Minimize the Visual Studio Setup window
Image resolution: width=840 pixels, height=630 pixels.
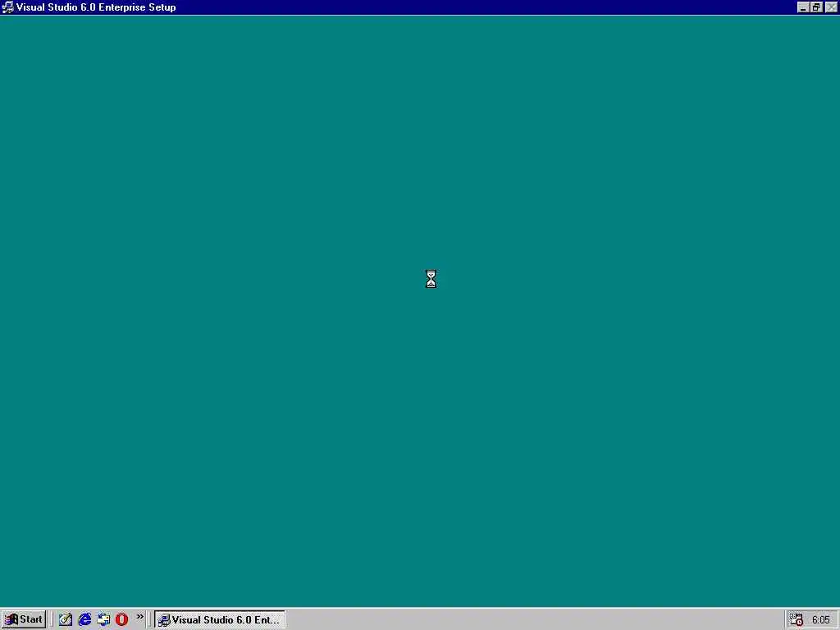tap(802, 7)
